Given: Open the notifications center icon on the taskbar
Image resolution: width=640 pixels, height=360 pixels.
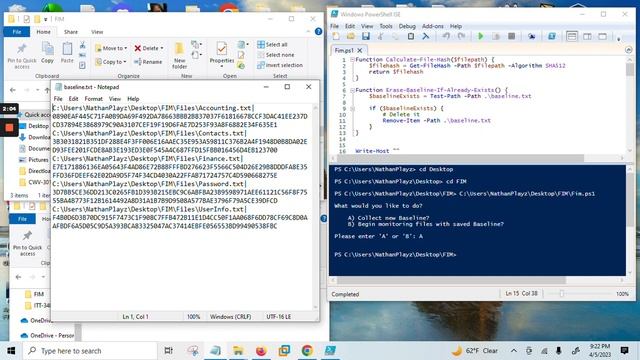Looking at the screenshot, I should (624, 351).
